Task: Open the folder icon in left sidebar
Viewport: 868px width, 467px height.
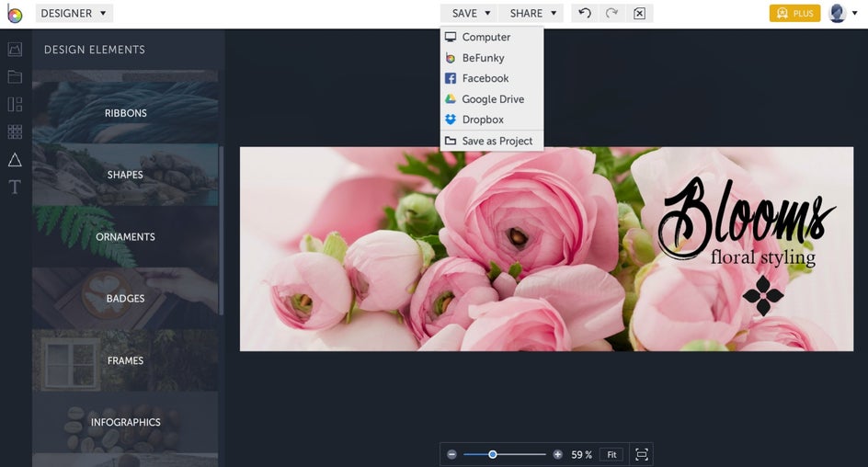Action: [15, 77]
